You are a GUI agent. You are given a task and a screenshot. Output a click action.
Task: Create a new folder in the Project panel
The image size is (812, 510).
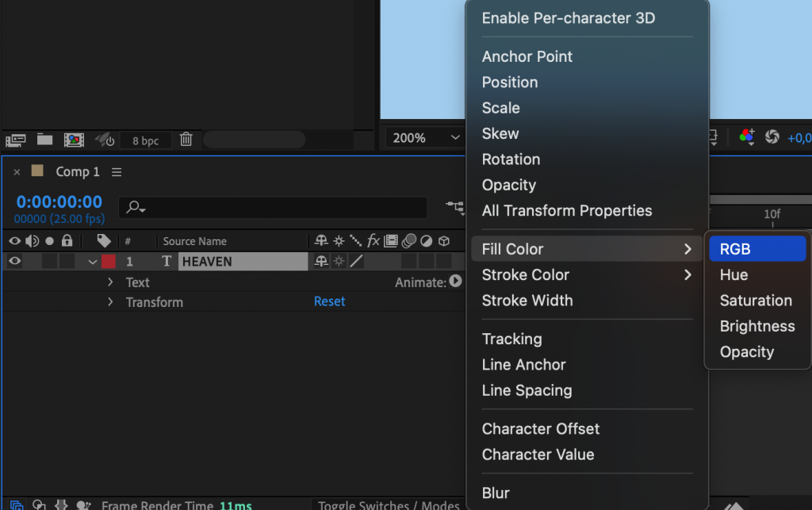[x=44, y=140]
